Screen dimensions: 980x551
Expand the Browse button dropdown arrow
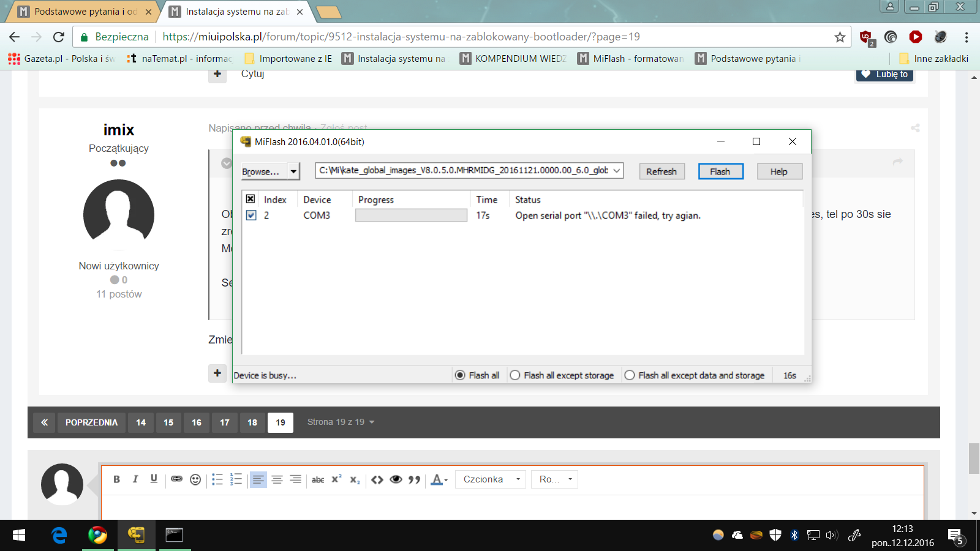coord(294,171)
